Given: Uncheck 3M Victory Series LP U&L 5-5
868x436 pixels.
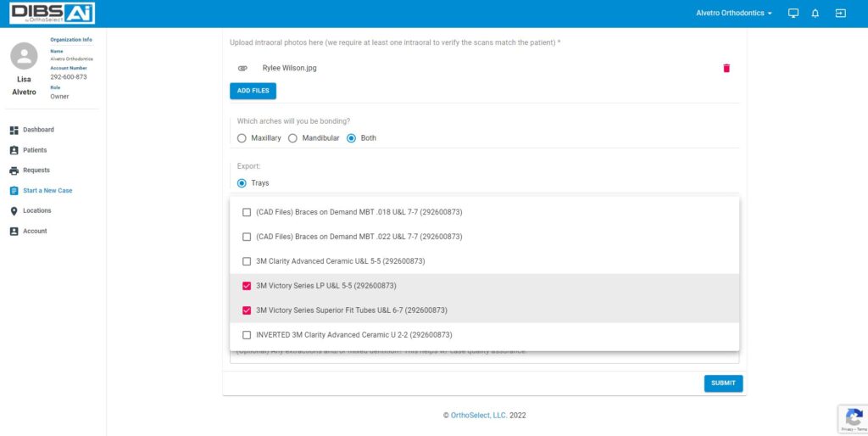Looking at the screenshot, I should 247,286.
